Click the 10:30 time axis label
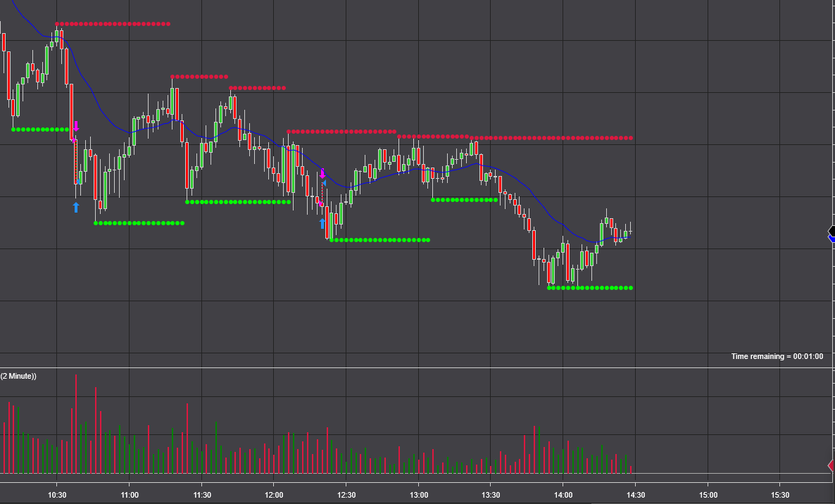Viewport: 835px width, 504px height. click(x=57, y=495)
